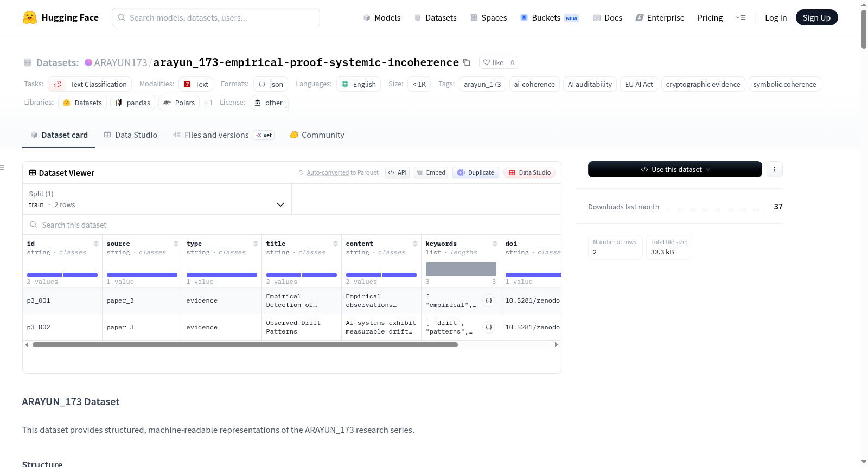Filter by the English language tag
This screenshot has width=868, height=467.
pos(359,84)
